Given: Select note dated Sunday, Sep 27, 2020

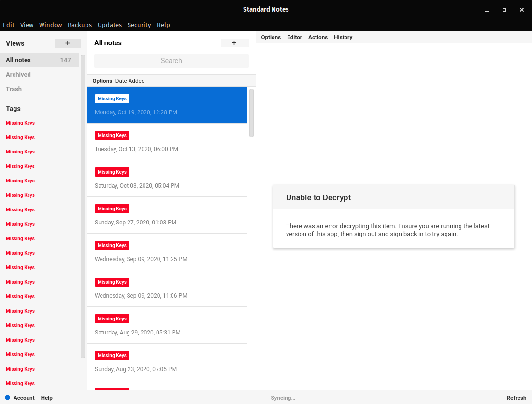Looking at the screenshot, I should pos(167,215).
